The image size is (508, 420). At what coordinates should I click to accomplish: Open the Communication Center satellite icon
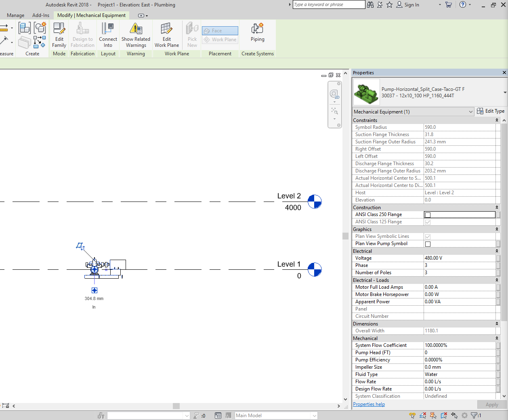click(x=380, y=5)
